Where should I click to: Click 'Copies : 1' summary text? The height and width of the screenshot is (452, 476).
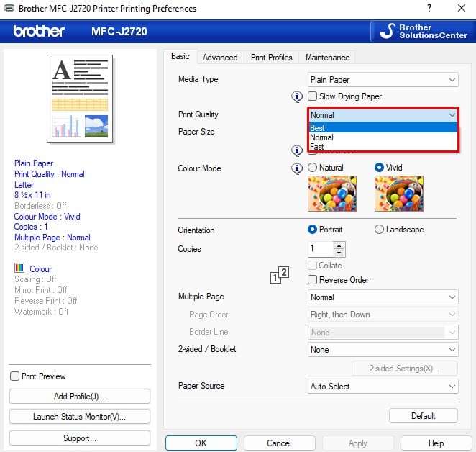[x=31, y=227]
